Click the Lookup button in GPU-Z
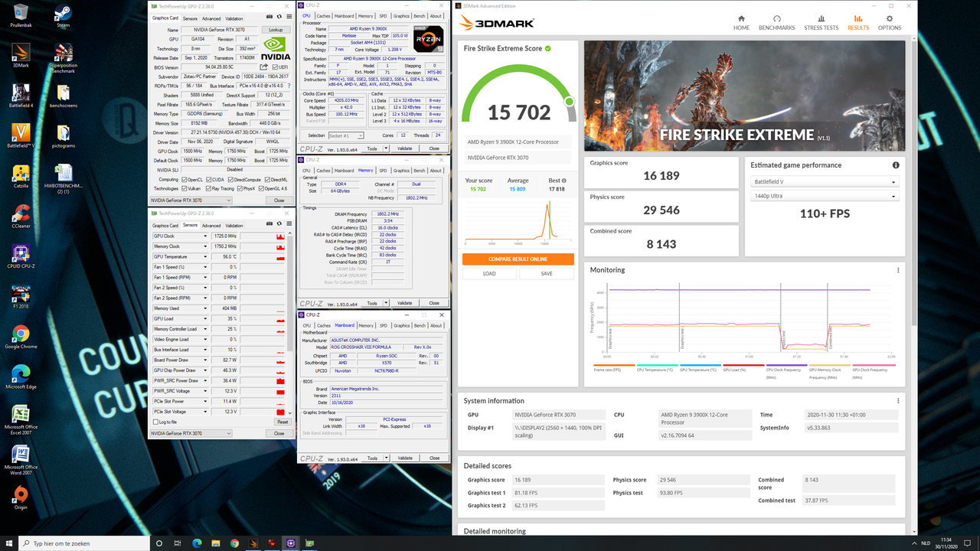Screen dimensions: 980x551 click(x=276, y=30)
